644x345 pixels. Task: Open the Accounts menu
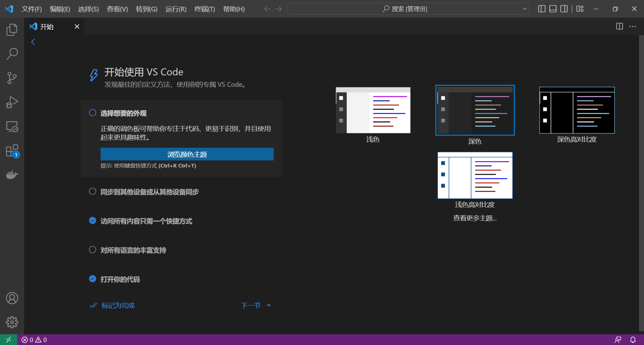pos(12,298)
